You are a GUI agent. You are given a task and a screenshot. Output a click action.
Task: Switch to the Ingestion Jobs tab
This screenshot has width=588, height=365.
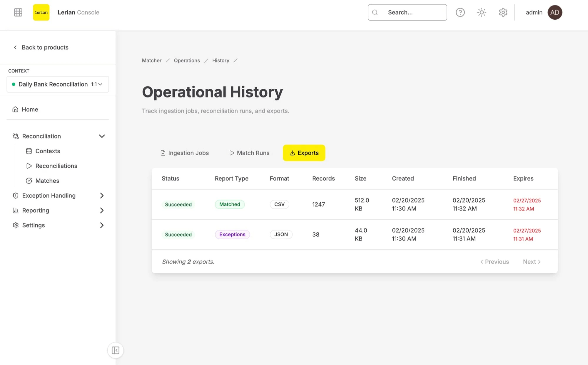[x=185, y=153]
